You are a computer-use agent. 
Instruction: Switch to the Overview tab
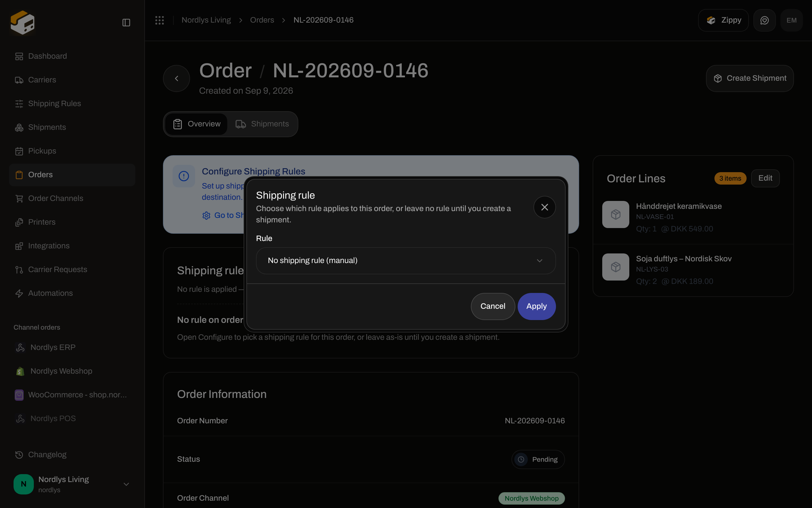[x=197, y=124]
